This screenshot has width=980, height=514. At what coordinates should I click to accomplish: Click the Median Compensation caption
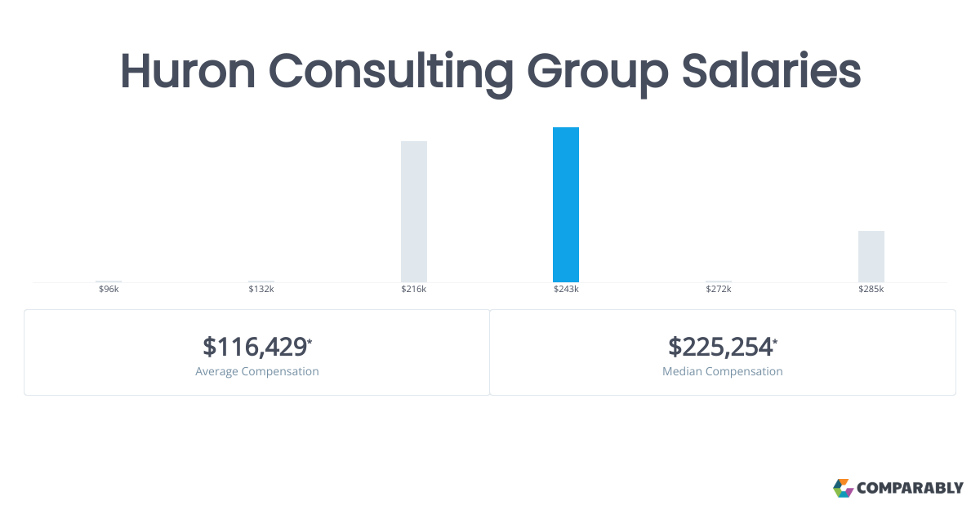coord(723,371)
